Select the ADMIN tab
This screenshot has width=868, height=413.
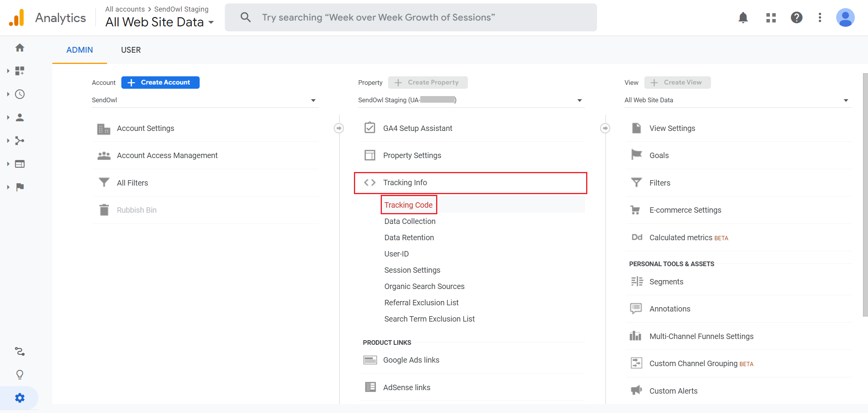(79, 50)
